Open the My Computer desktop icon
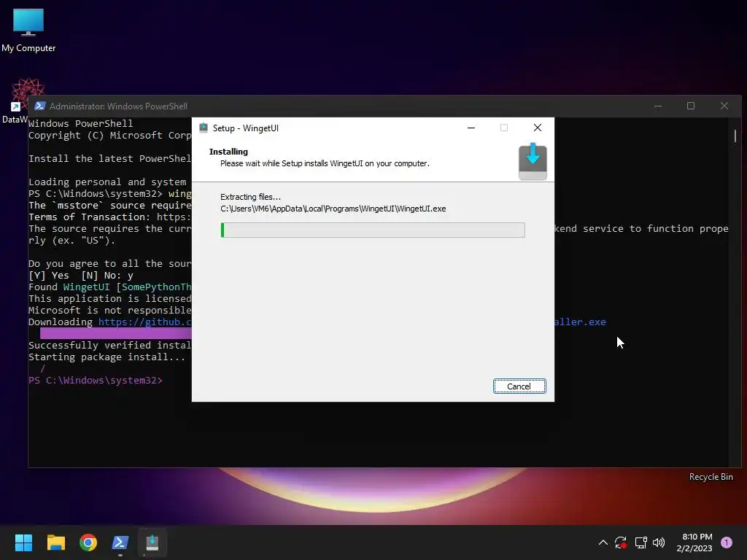The height and width of the screenshot is (560, 747). [x=28, y=30]
